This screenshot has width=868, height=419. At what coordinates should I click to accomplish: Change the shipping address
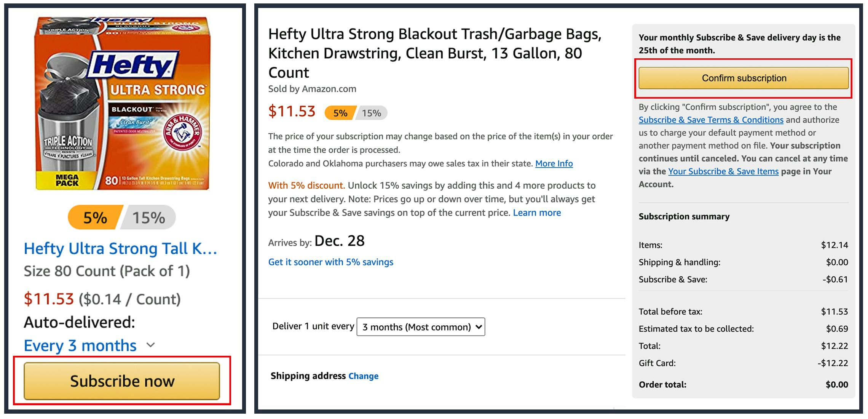click(x=363, y=376)
